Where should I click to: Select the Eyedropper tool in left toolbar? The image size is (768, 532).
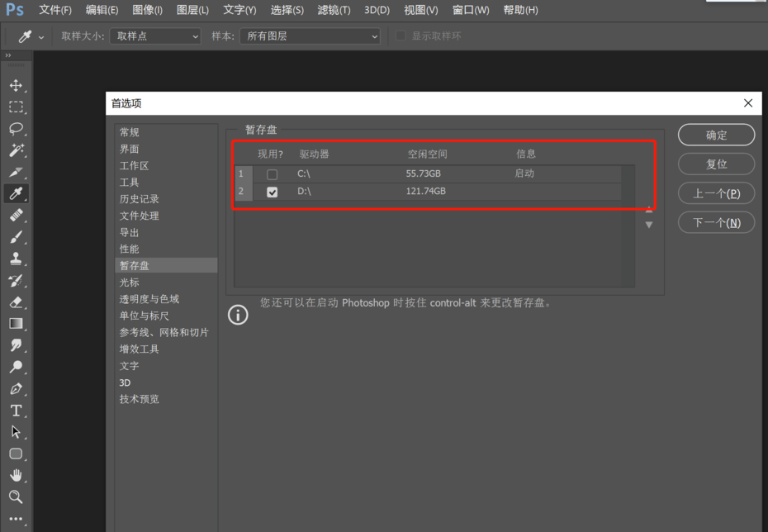click(x=16, y=193)
